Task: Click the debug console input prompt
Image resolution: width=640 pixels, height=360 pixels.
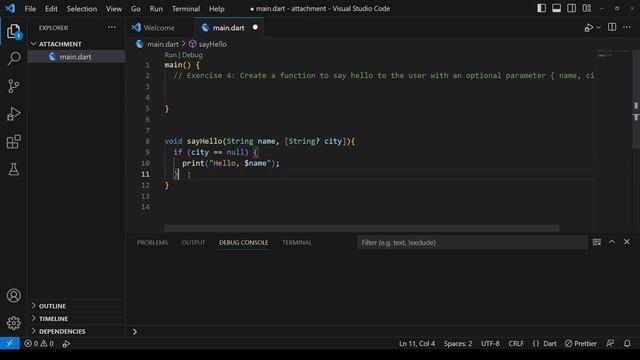Action: 384,331
